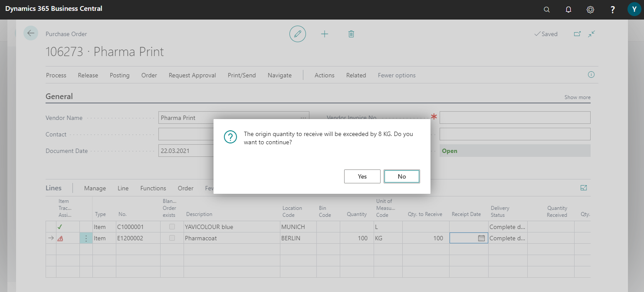644x292 pixels.
Task: Click the delete trash icon
Action: click(352, 34)
